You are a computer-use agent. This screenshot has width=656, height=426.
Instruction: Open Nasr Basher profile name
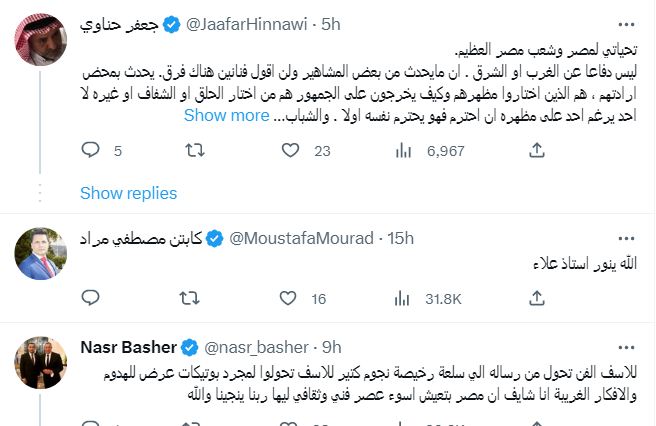tap(128, 347)
